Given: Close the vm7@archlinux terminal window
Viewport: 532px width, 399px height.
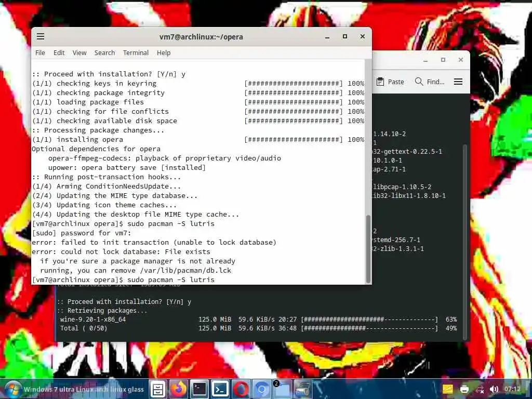Looking at the screenshot, I should pyautogui.click(x=362, y=36).
